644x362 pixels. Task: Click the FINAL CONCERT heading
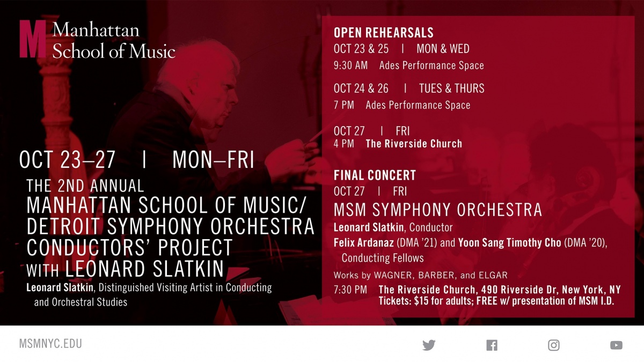coord(375,175)
